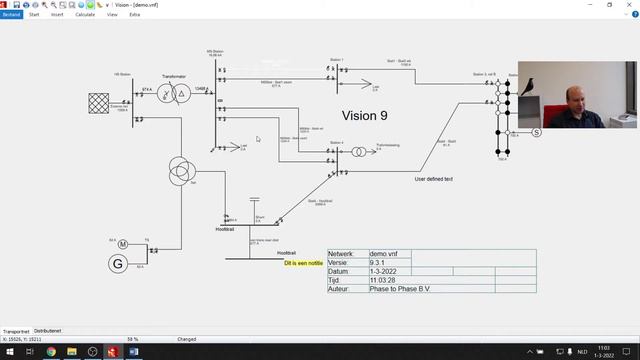Click the NLD language indicator

pos(582,351)
